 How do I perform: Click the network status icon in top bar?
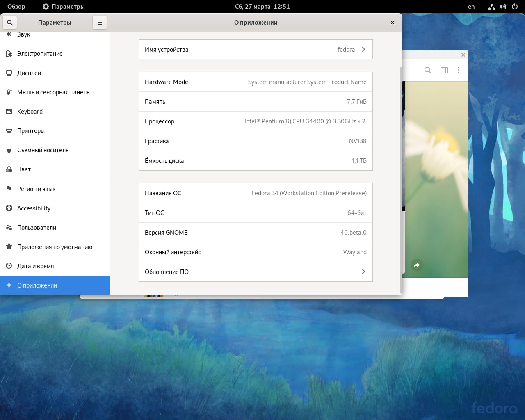coord(491,7)
